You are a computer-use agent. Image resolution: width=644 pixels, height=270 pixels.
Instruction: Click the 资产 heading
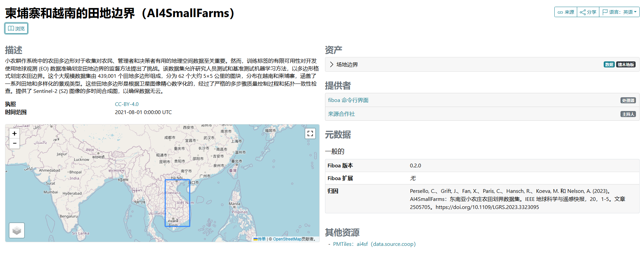coord(333,50)
